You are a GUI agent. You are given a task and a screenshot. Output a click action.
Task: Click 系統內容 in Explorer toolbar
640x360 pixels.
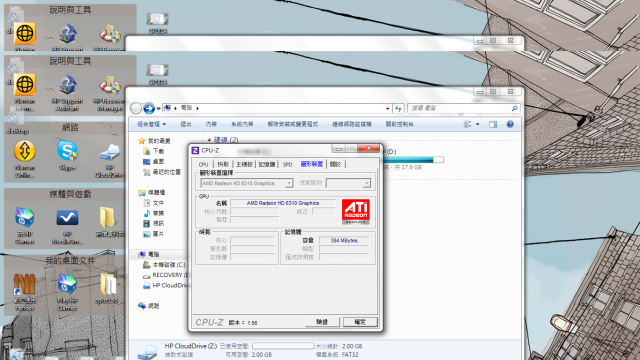coord(242,124)
